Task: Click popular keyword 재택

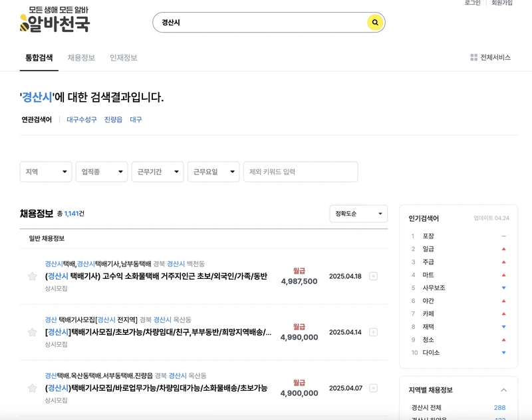Action: [x=428, y=327]
